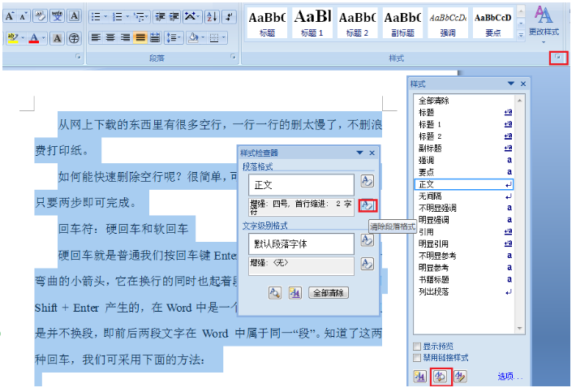Apply the Character Shading icon
This screenshot has width=576, height=392.
(58, 38)
